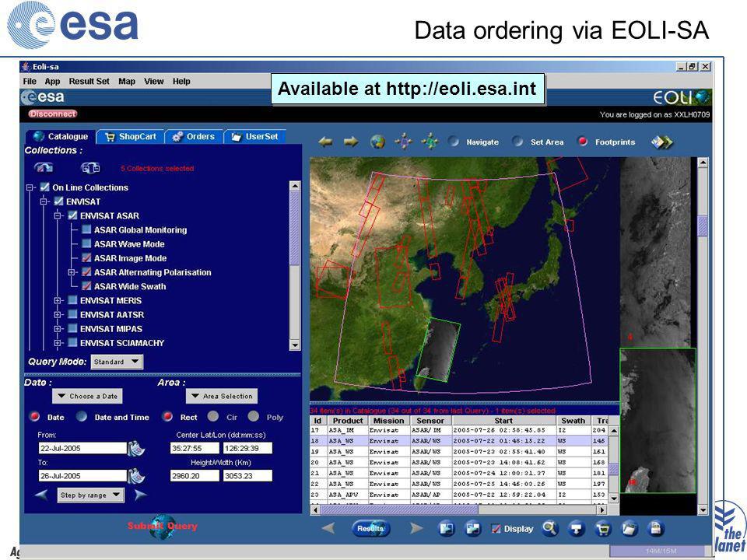Click the open folder icon in results toolbar
Screen dimensions: 747x560
pos(630,529)
